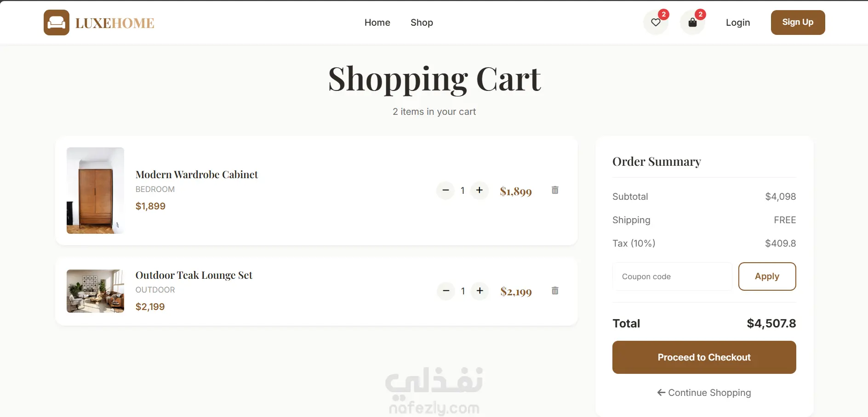
Task: Click the Modern Wardrobe Cabinet product title
Action: (x=197, y=175)
